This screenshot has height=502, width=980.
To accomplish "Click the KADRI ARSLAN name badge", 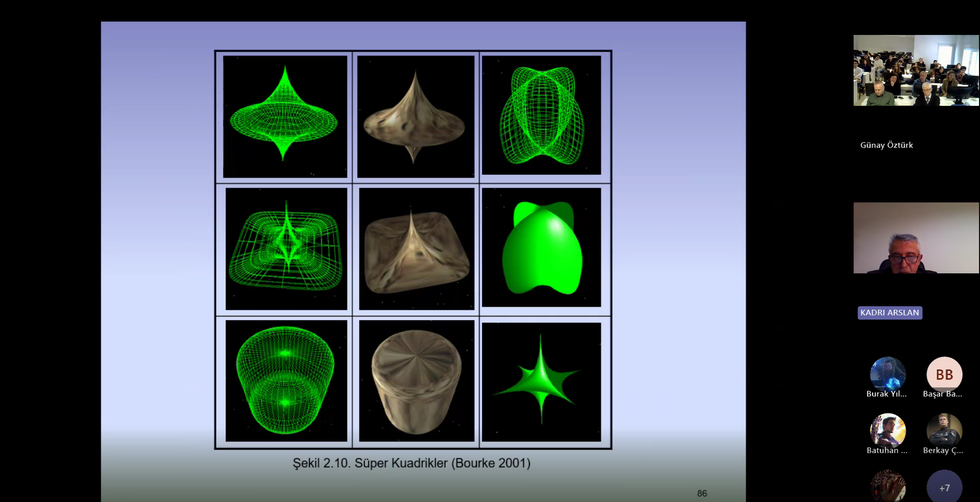I will pyautogui.click(x=890, y=312).
